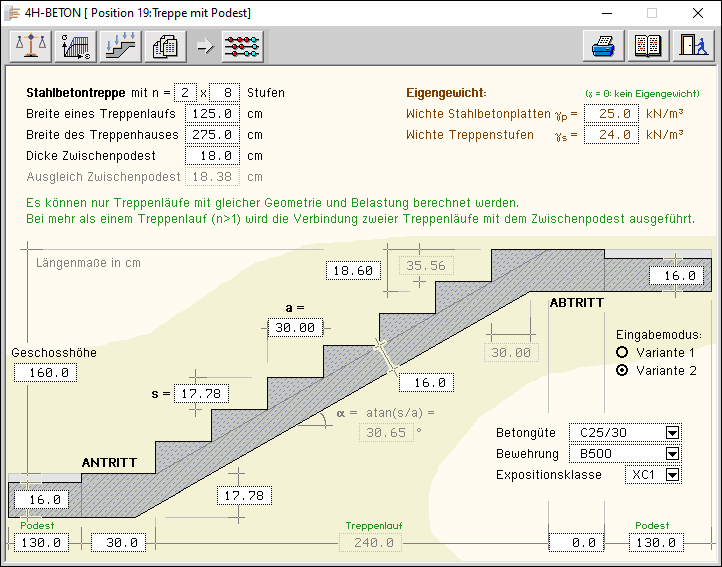722x567 pixels.
Task: Open the Expositionsklasse XC1 dropdown
Action: coord(672,474)
